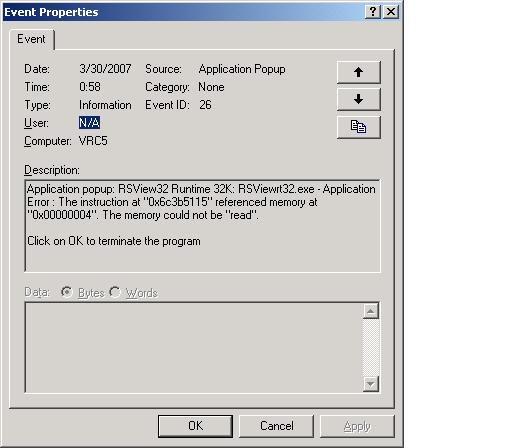Click the date value 3/30/2007
The image size is (512, 448).
105,69
